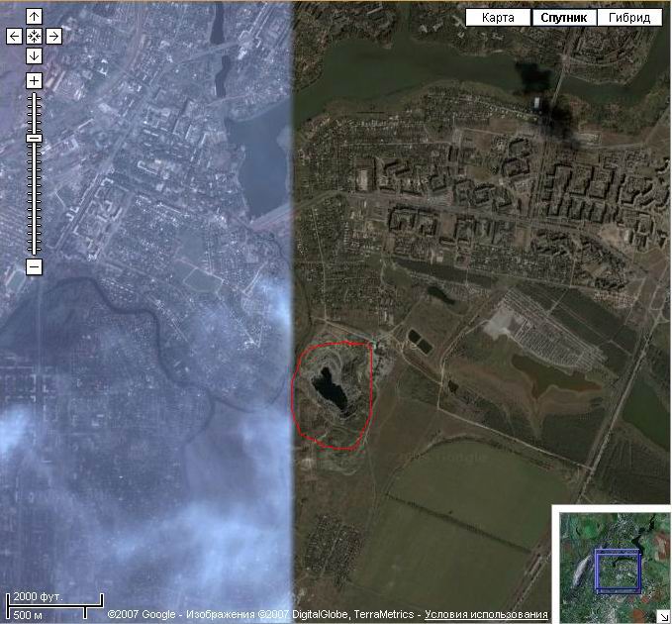672x624 pixels.
Task: Pan the map right with the arrow
Action: pyautogui.click(x=53, y=36)
